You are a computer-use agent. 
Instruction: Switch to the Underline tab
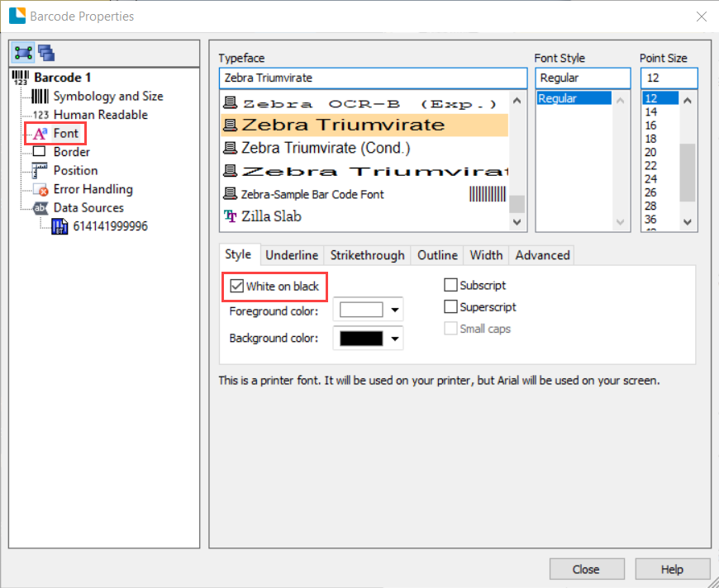tap(292, 255)
